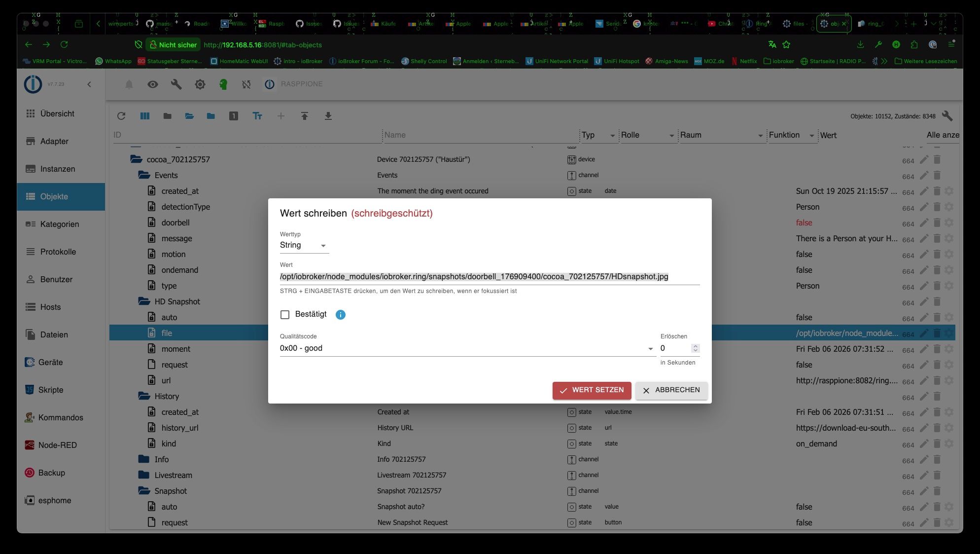Click the download objects arrow icon
This screenshot has width=980, height=554.
328,116
